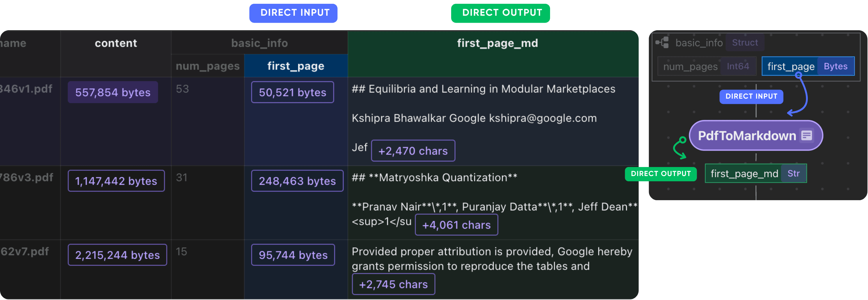Click the markdown document icon inside PdfToMarkdown node

pos(807,135)
